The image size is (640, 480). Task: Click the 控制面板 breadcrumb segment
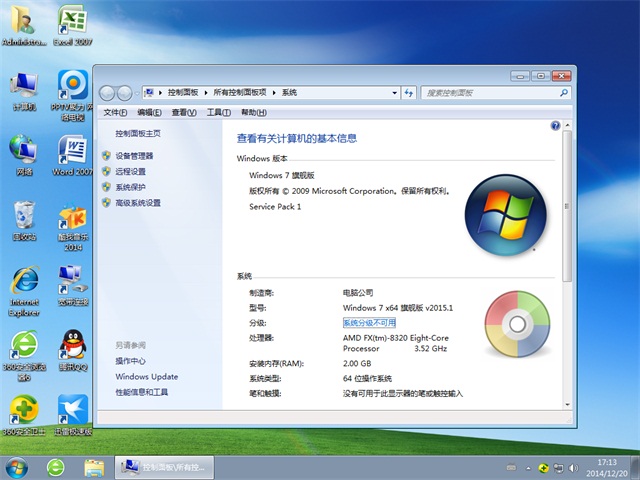[x=183, y=93]
